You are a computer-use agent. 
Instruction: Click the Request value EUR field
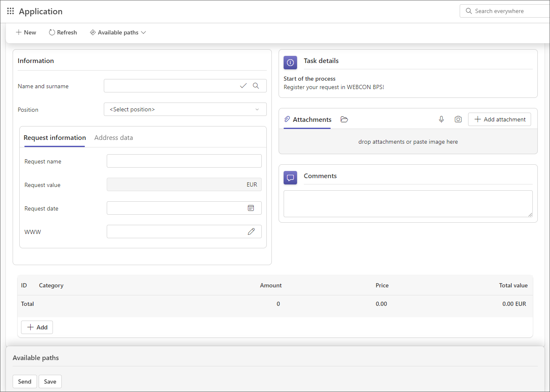(x=184, y=184)
